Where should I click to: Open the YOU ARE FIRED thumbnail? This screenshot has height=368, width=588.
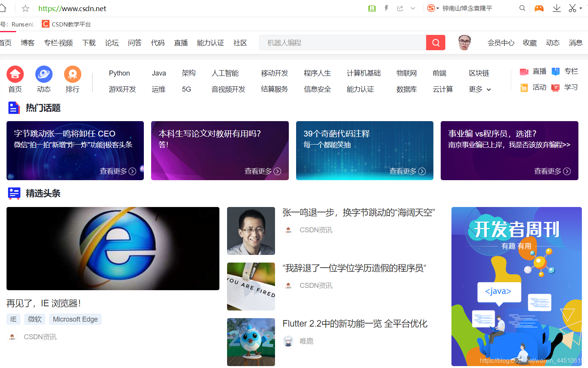coord(251,286)
